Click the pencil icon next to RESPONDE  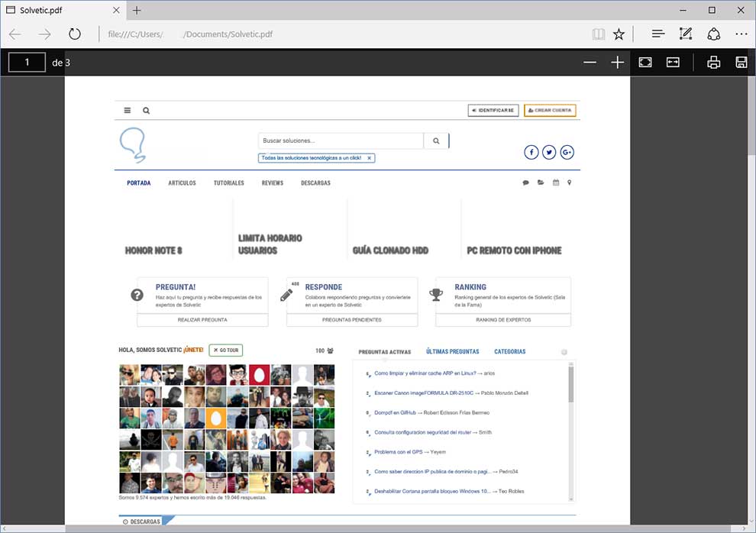coord(286,295)
